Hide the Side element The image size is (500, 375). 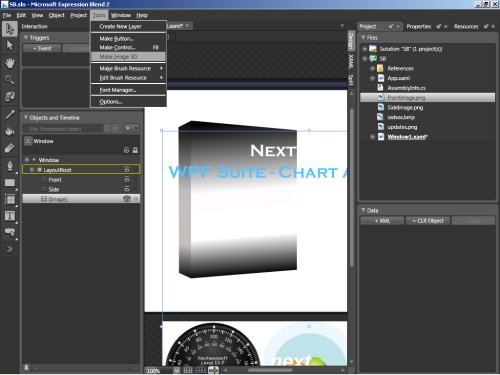pos(127,189)
